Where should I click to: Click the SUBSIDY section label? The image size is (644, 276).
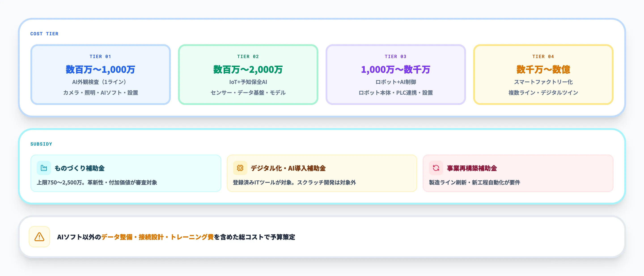click(x=41, y=144)
